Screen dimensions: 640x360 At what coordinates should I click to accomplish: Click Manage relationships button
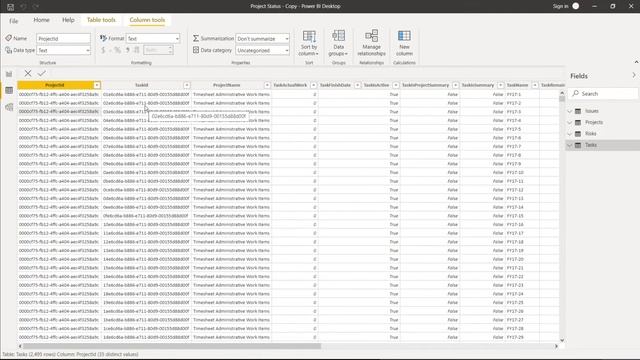(x=371, y=43)
